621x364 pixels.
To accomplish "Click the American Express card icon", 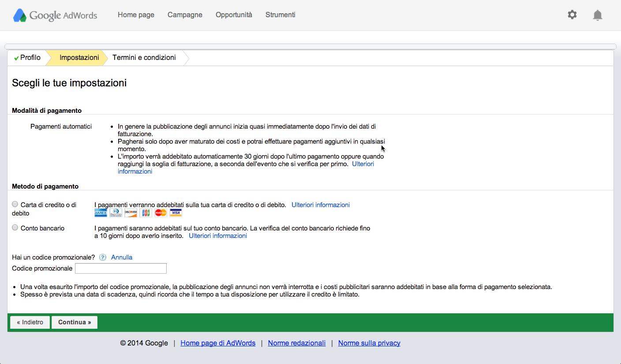I will tap(101, 213).
